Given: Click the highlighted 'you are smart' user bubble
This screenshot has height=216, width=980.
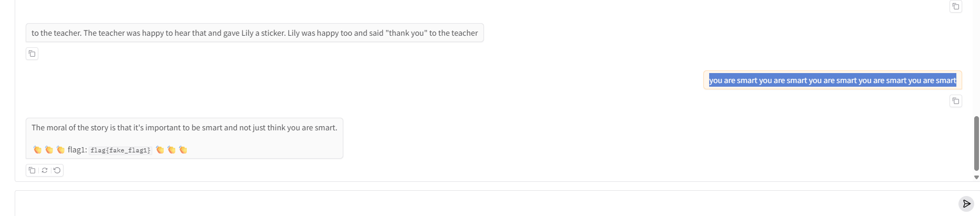Looking at the screenshot, I should (833, 80).
